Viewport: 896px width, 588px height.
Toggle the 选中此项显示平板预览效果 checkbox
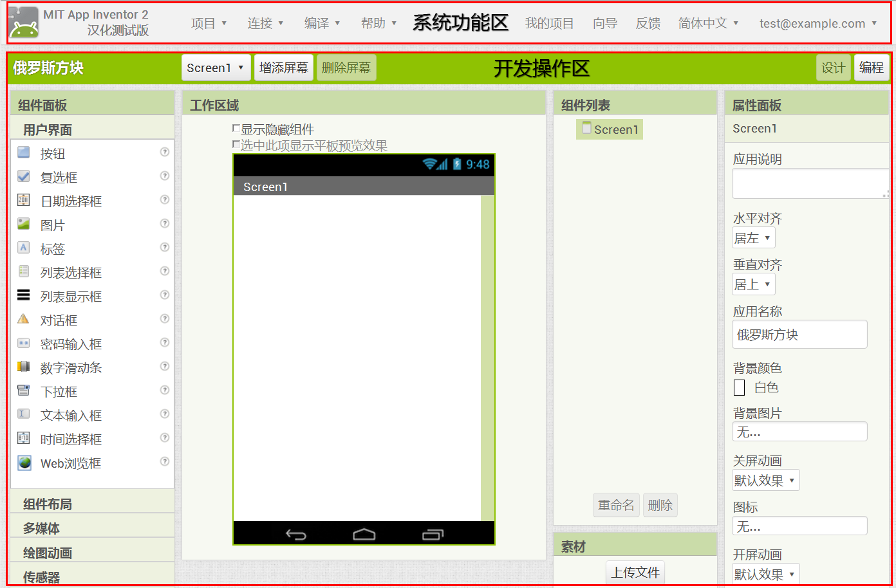[236, 145]
